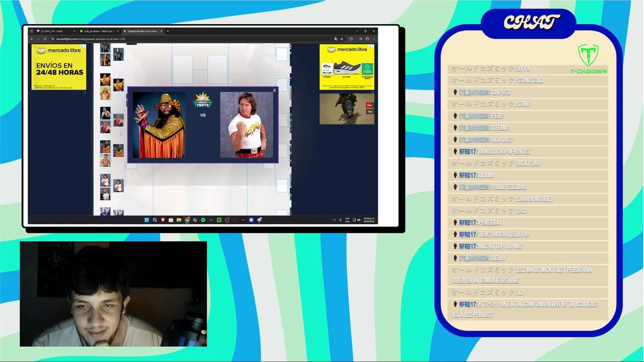The image size is (644, 362).
Task: Close the versus matchup popup
Action: click(x=274, y=90)
